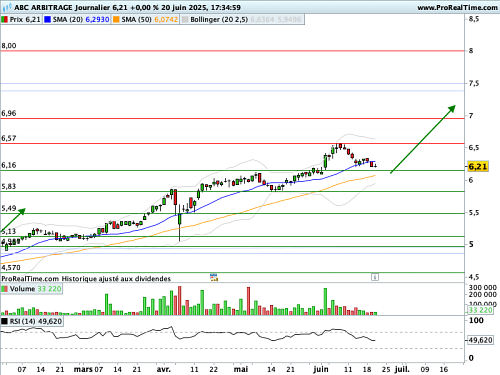Click the mai month label on time axis

pos(241,369)
